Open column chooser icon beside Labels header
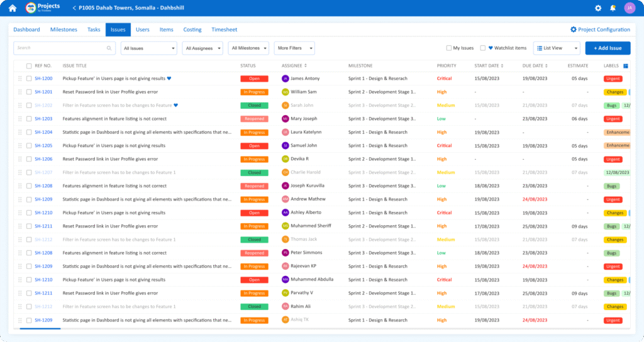 pyautogui.click(x=626, y=65)
